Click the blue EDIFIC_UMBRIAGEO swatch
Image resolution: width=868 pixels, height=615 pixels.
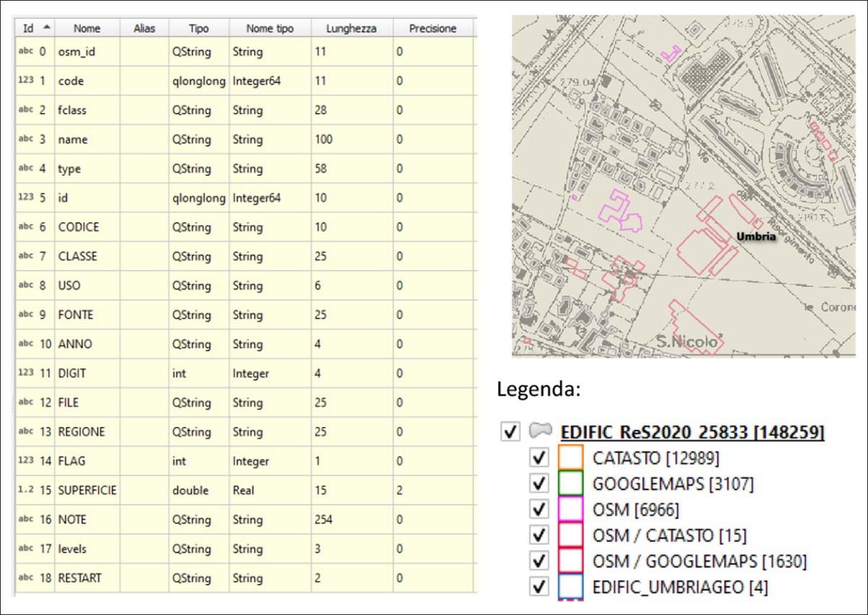pyautogui.click(x=571, y=587)
